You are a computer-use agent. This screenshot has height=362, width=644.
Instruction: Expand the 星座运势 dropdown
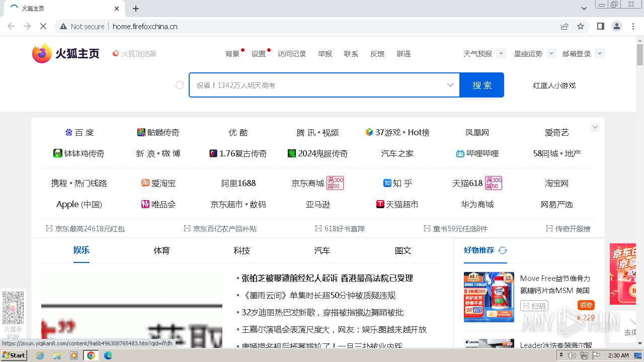[551, 53]
